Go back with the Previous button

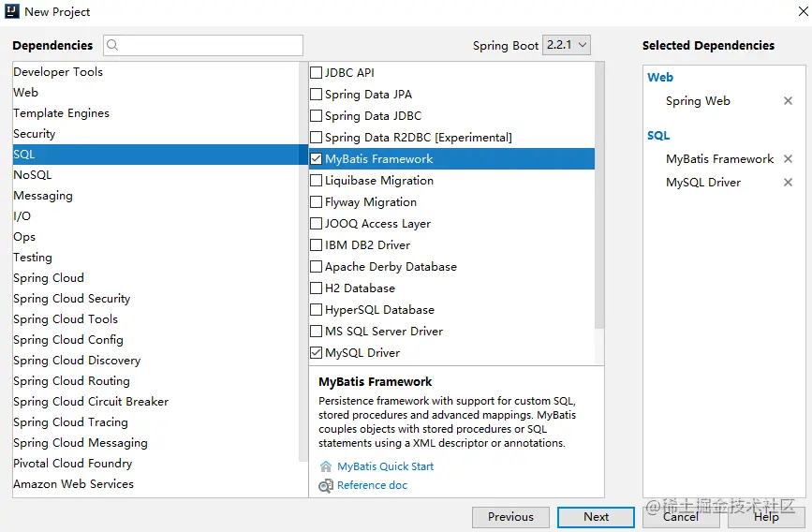click(510, 517)
